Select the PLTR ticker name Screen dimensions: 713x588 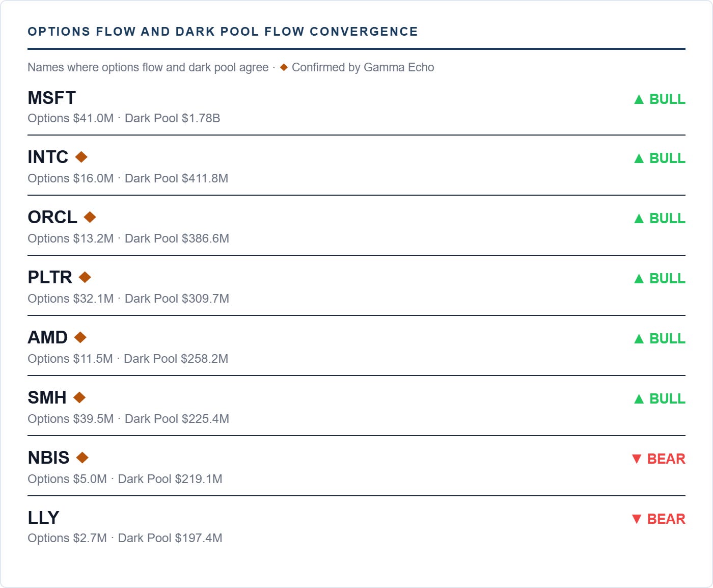[x=50, y=277]
